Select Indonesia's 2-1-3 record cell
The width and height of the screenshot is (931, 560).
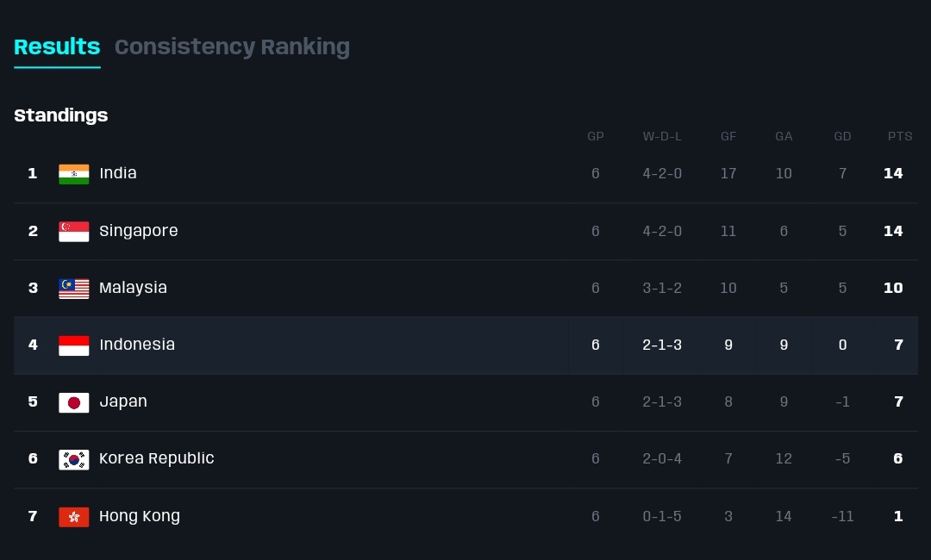coord(662,345)
